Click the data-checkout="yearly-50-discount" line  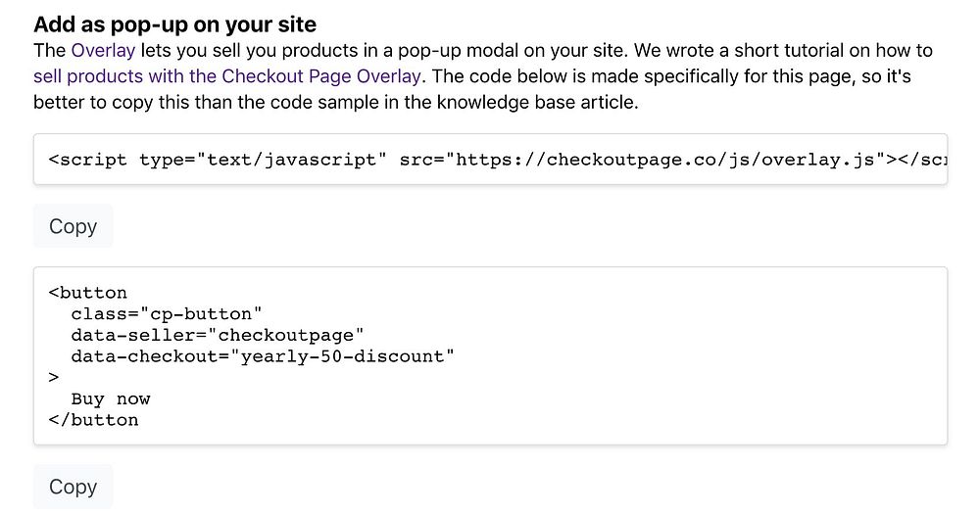tap(263, 356)
